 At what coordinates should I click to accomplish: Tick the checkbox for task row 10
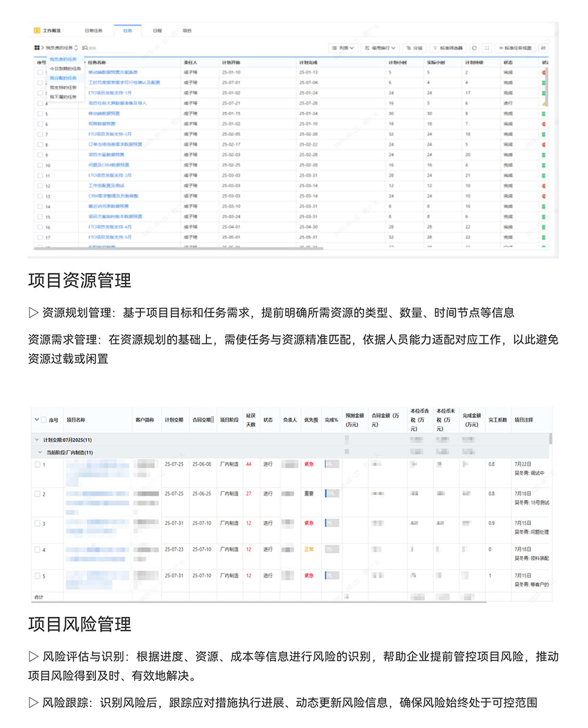pos(40,165)
